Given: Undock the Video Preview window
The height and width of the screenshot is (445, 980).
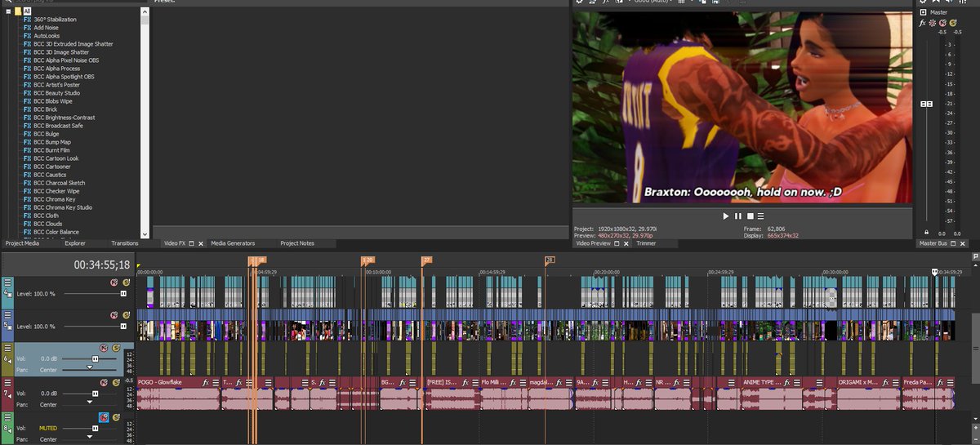Looking at the screenshot, I should point(617,243).
